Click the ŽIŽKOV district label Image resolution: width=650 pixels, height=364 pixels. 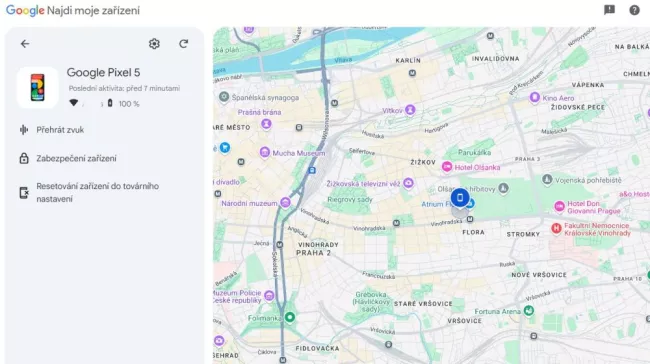click(x=423, y=162)
